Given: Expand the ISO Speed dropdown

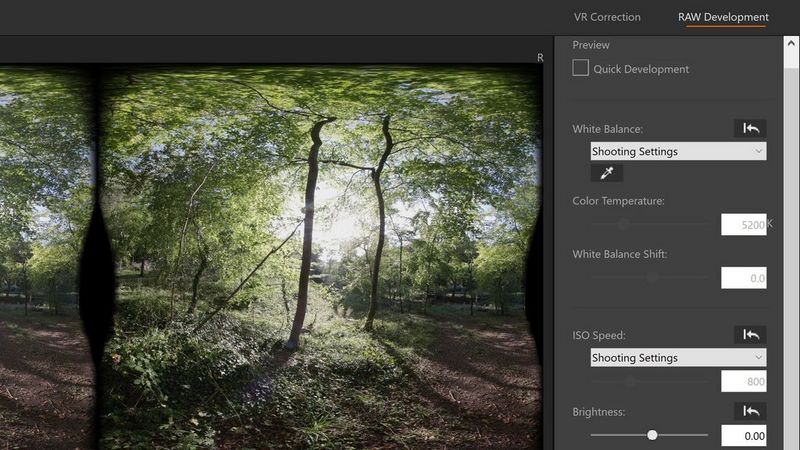Looking at the screenshot, I should pos(678,357).
